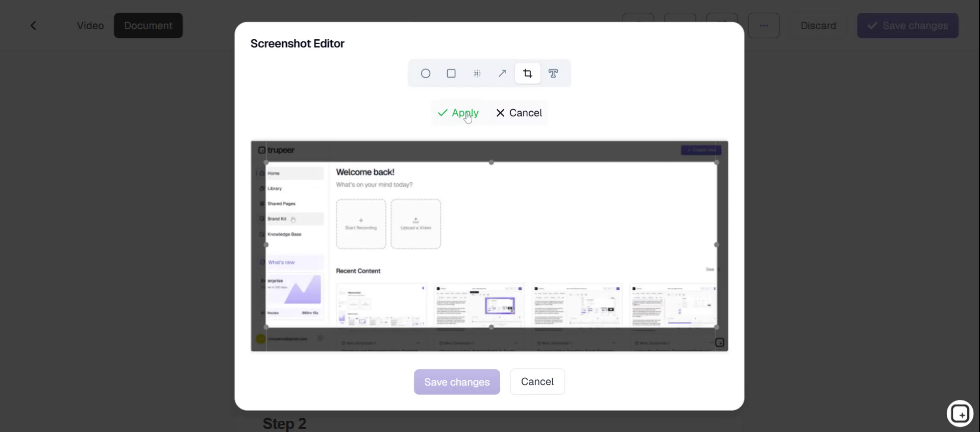Select the text annotation tool
Viewport: 980px width, 432px height.
click(x=553, y=74)
